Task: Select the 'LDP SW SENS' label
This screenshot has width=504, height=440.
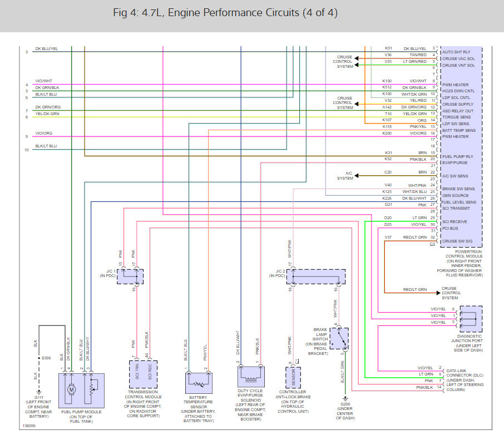Action: click(456, 123)
